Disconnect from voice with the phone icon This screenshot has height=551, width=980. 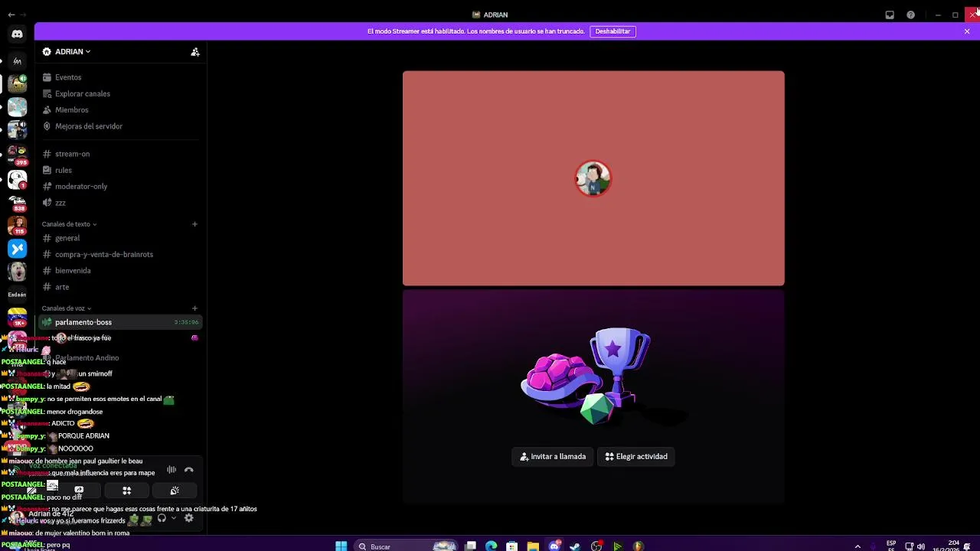click(189, 470)
